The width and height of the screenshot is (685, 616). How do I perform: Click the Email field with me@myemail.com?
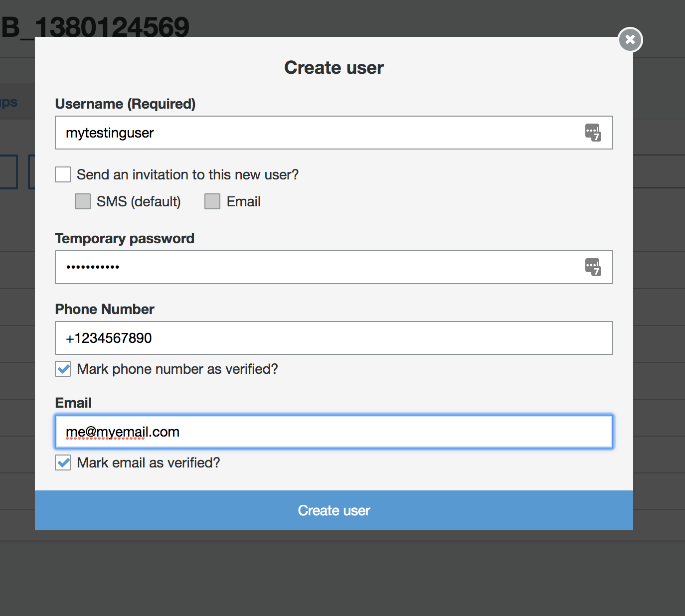(x=334, y=432)
